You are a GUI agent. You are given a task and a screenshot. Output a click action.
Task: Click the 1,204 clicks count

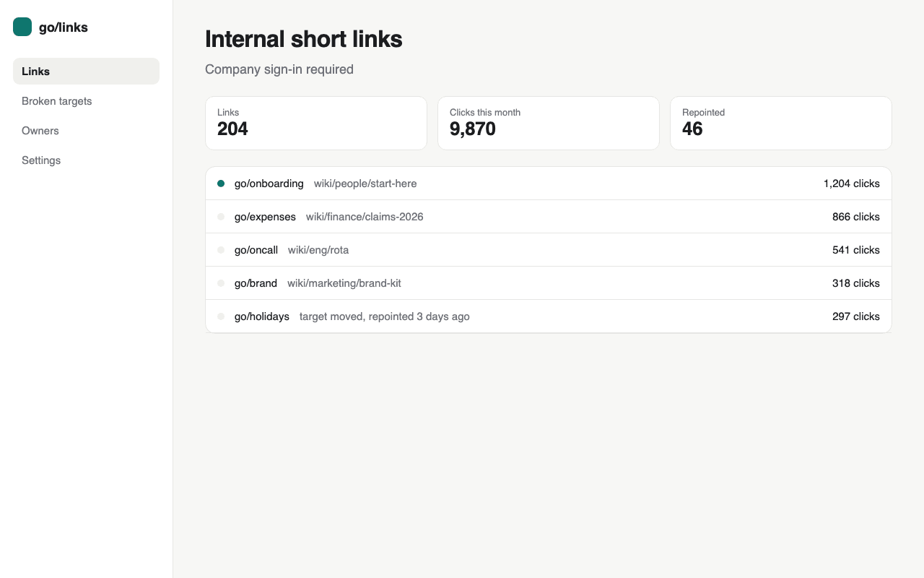pyautogui.click(x=852, y=184)
